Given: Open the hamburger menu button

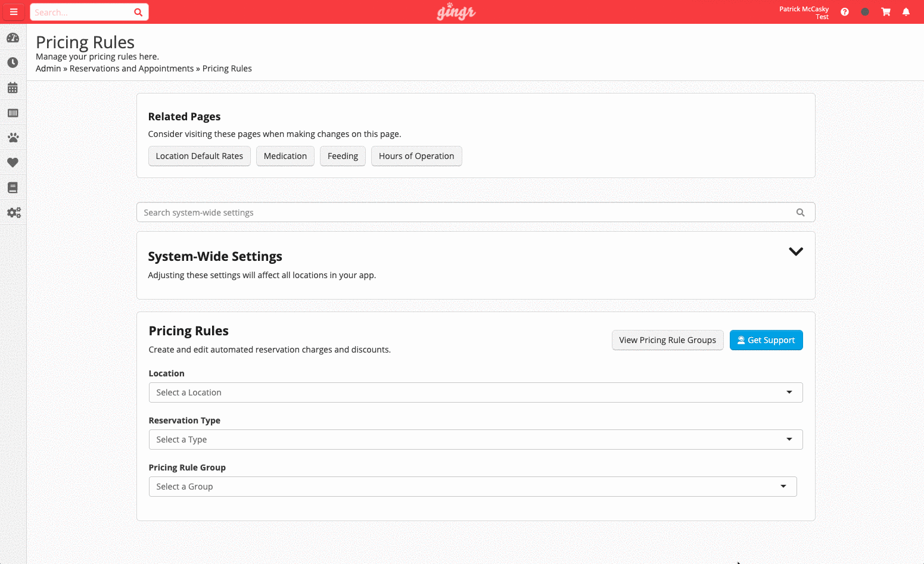Looking at the screenshot, I should tap(13, 12).
